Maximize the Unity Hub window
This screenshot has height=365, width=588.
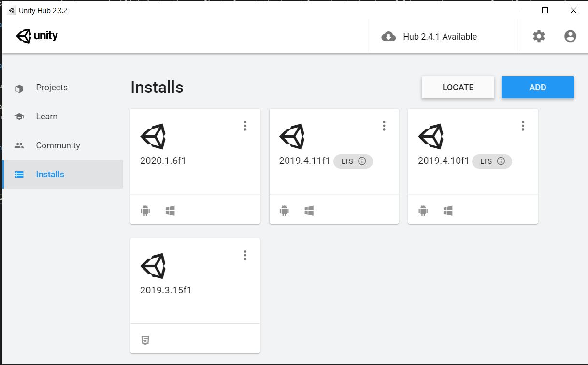(x=545, y=10)
